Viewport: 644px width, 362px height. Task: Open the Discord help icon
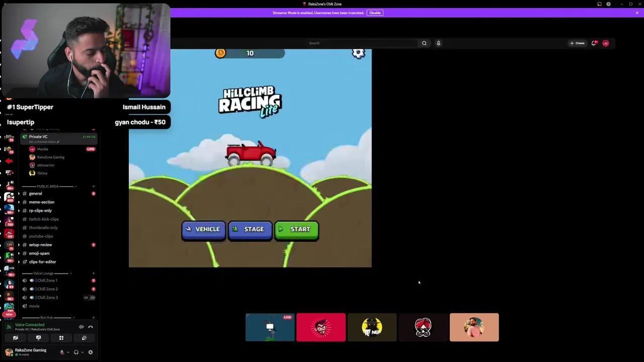(x=608, y=4)
